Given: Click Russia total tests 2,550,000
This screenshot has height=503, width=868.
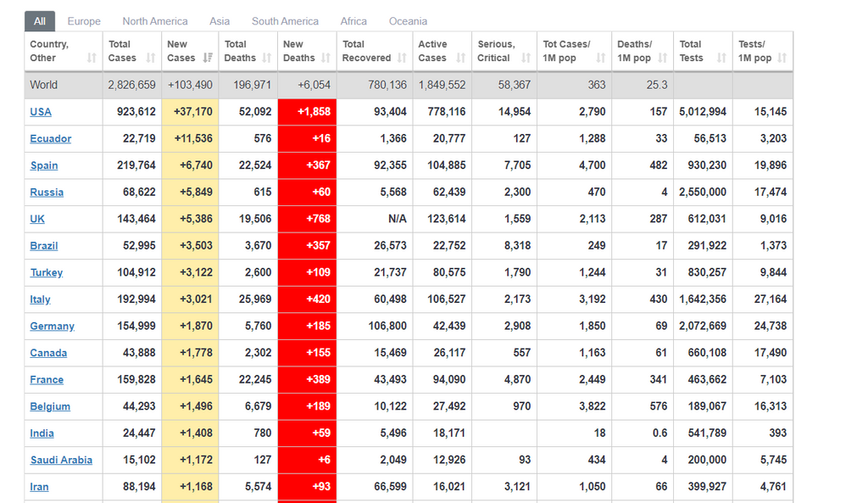Looking at the screenshot, I should point(703,193).
